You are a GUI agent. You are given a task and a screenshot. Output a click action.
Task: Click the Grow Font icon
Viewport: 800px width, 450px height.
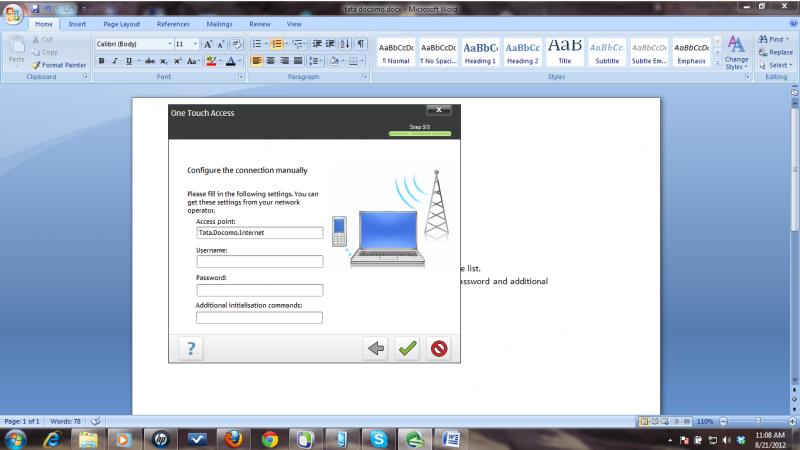pos(208,44)
